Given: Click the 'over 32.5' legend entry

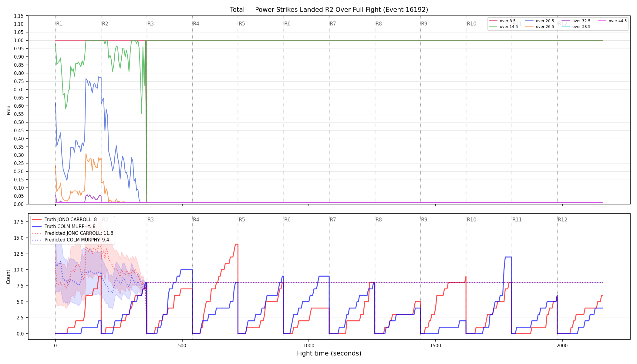Looking at the screenshot, I should pyautogui.click(x=576, y=21).
